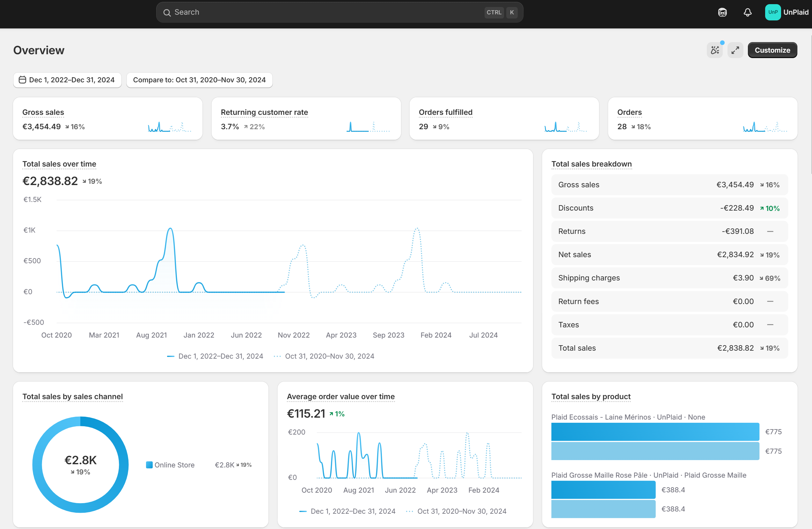Open the Returning customer rate title
The width and height of the screenshot is (812, 529).
(264, 112)
